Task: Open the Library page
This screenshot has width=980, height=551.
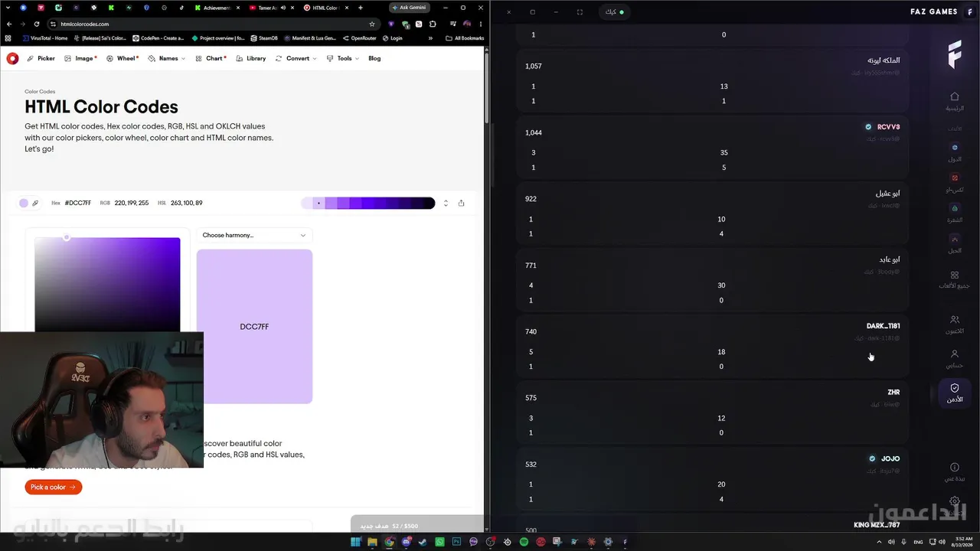Action: coord(251,58)
